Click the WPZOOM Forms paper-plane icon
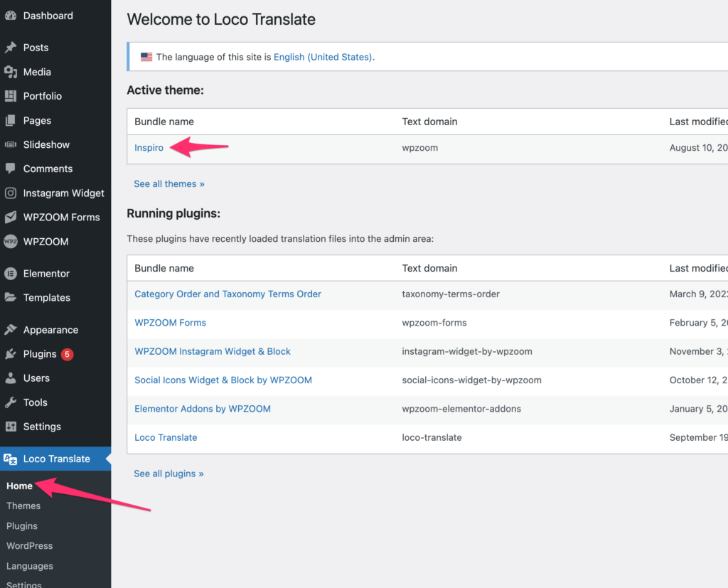Image resolution: width=728 pixels, height=588 pixels. pos(11,217)
